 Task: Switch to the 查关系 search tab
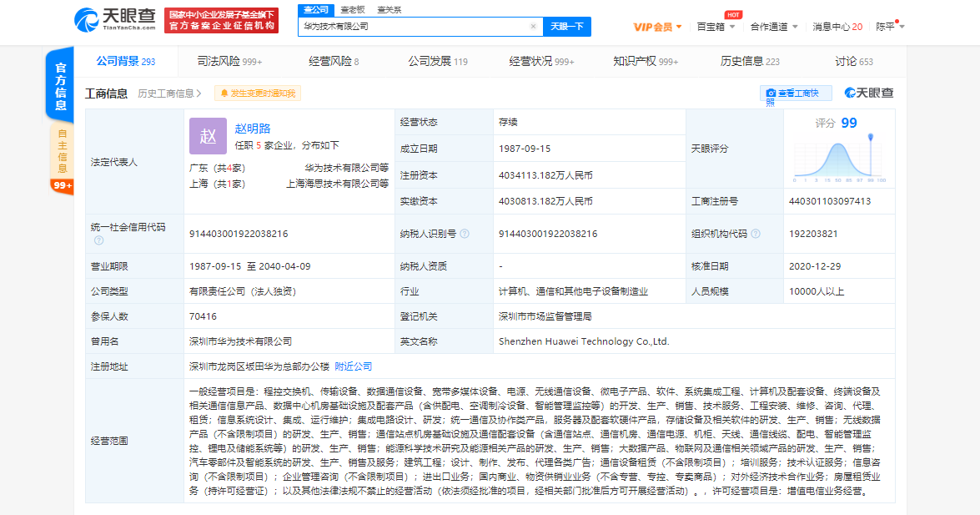(389, 9)
